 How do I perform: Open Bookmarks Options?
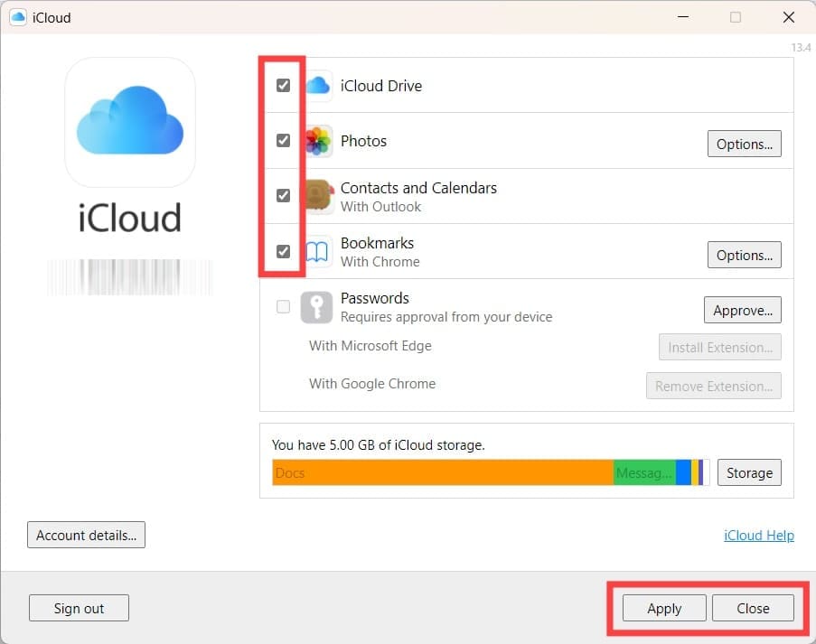[x=745, y=255]
